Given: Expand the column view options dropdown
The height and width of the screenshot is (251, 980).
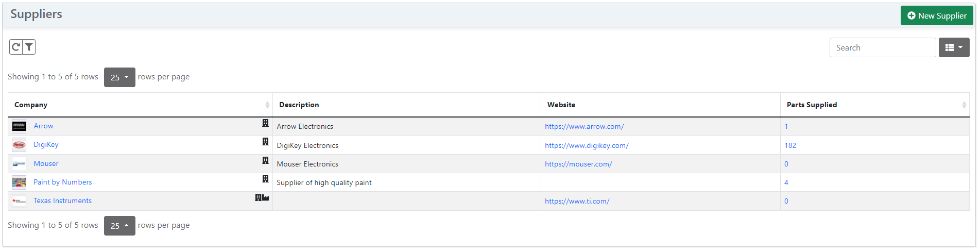Looking at the screenshot, I should pyautogui.click(x=954, y=47).
